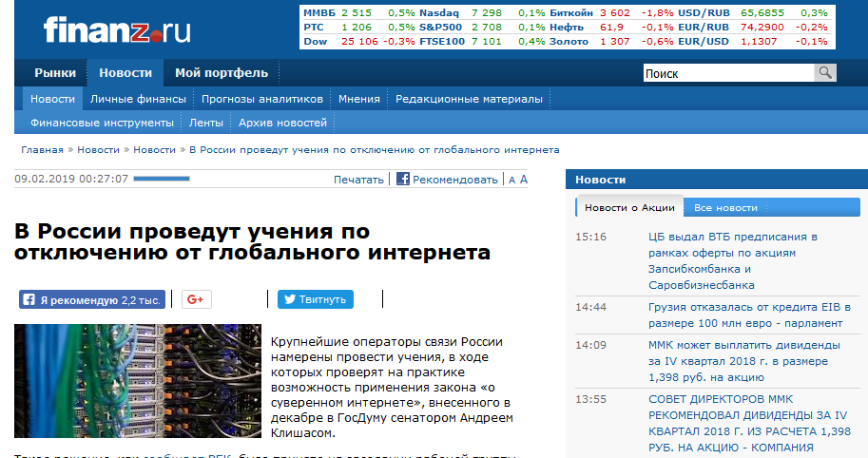The height and width of the screenshot is (458, 868).
Task: Open Финансовые инструменты section
Action: click(x=102, y=123)
